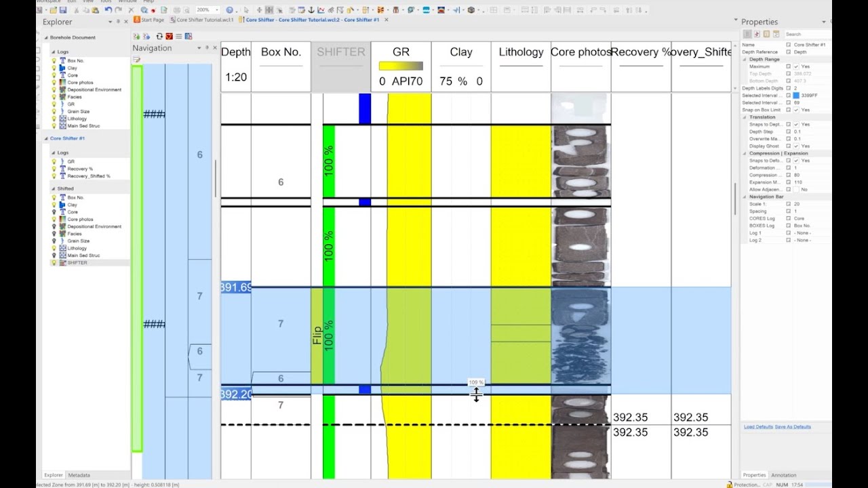Toggle the Recovery % visibility bulb

point(54,169)
